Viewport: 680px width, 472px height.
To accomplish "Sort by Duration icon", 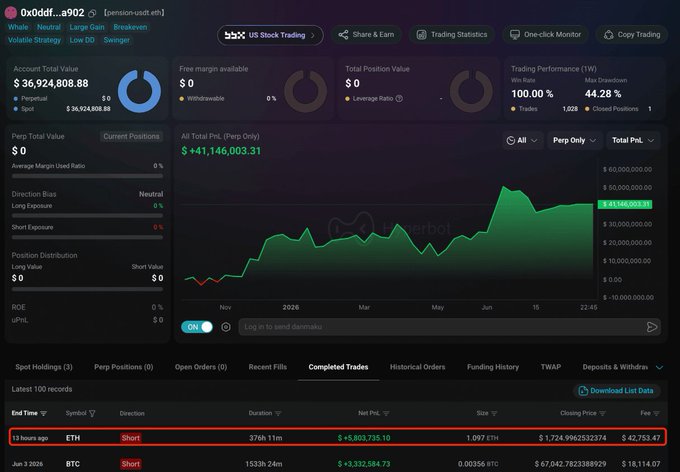I will 278,413.
